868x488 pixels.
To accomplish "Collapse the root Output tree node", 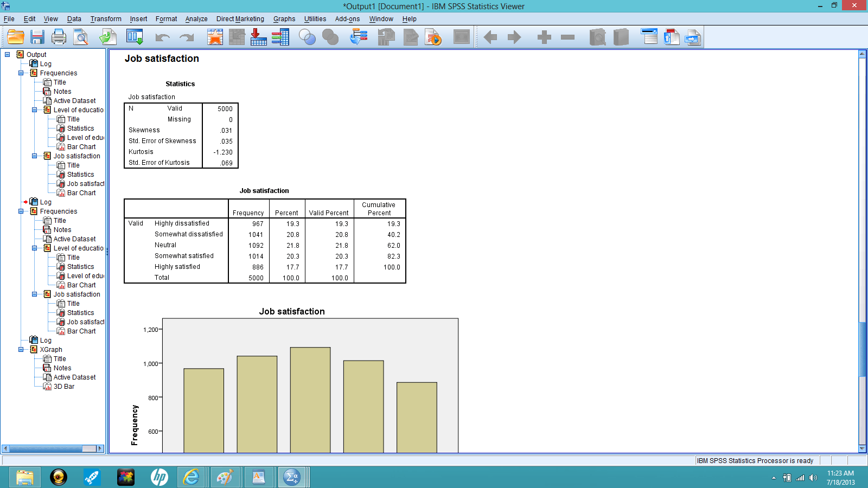I will click(8, 55).
